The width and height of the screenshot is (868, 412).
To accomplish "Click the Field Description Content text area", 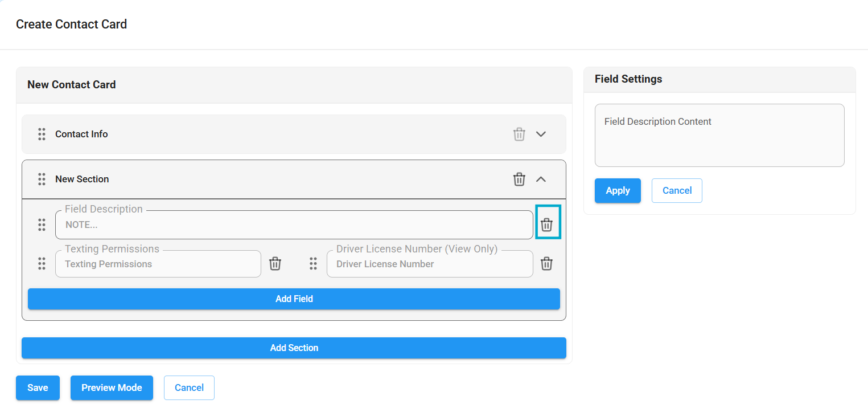I will (719, 135).
